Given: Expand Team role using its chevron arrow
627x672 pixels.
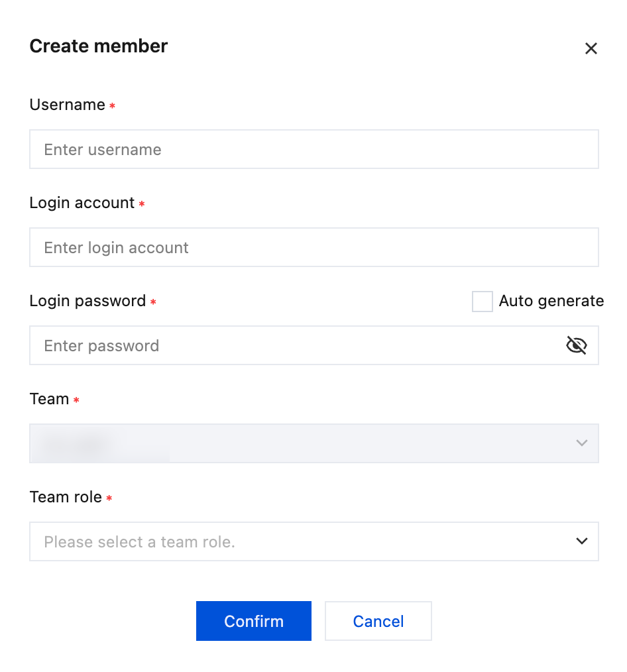Looking at the screenshot, I should [x=582, y=541].
